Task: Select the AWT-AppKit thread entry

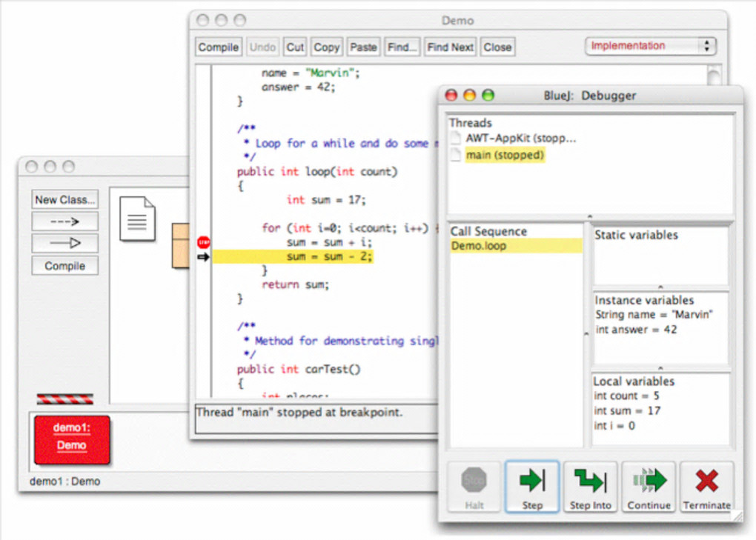Action: pyautogui.click(x=520, y=139)
